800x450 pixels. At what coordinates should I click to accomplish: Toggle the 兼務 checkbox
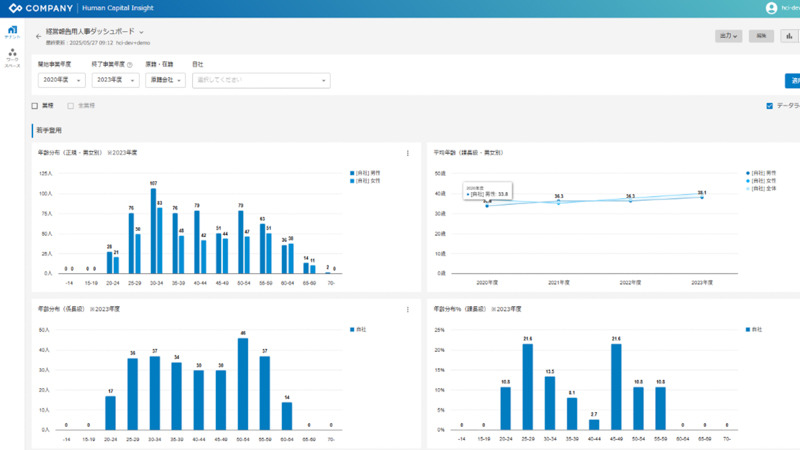[35, 106]
